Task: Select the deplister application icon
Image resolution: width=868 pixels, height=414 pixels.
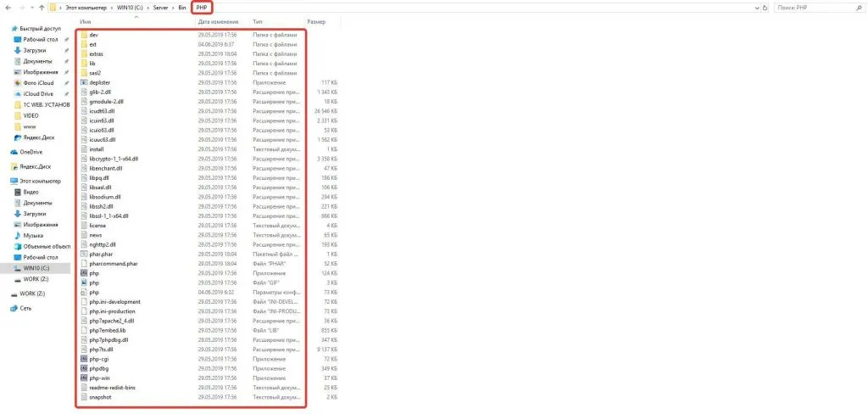Action: pyautogui.click(x=82, y=82)
